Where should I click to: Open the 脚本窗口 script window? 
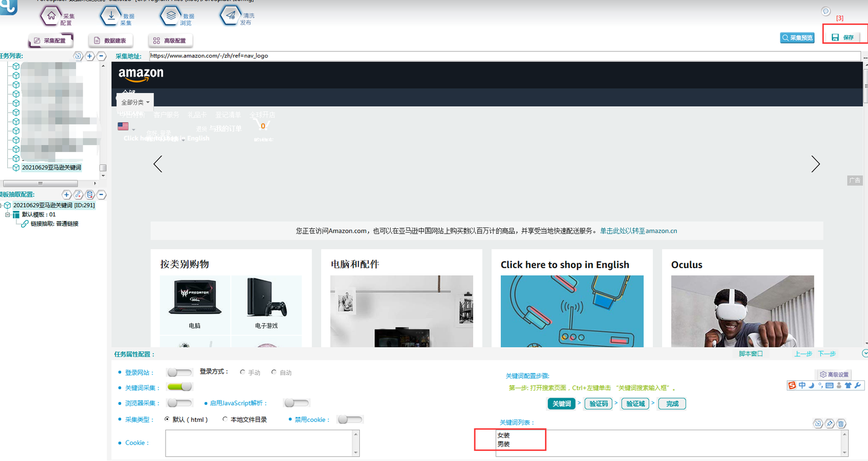point(750,354)
